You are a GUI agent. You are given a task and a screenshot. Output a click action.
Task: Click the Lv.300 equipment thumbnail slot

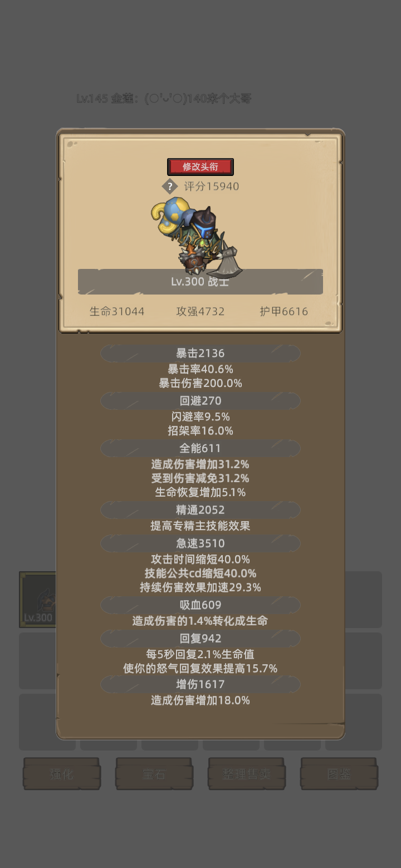point(38,600)
